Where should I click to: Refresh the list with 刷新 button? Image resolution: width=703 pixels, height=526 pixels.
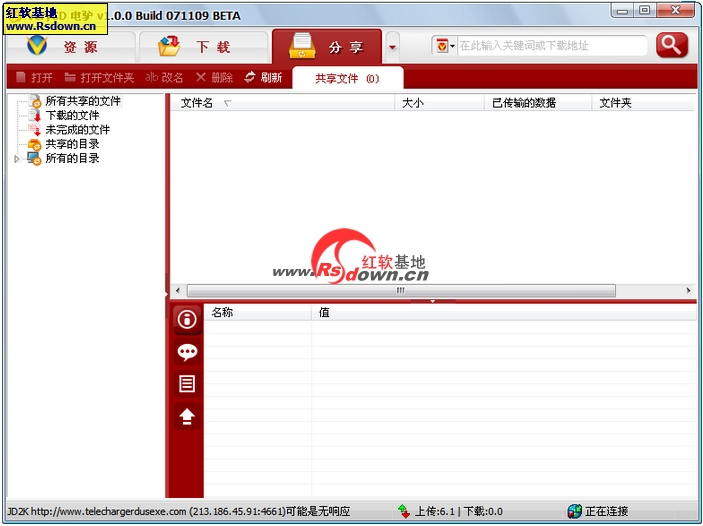click(x=263, y=78)
